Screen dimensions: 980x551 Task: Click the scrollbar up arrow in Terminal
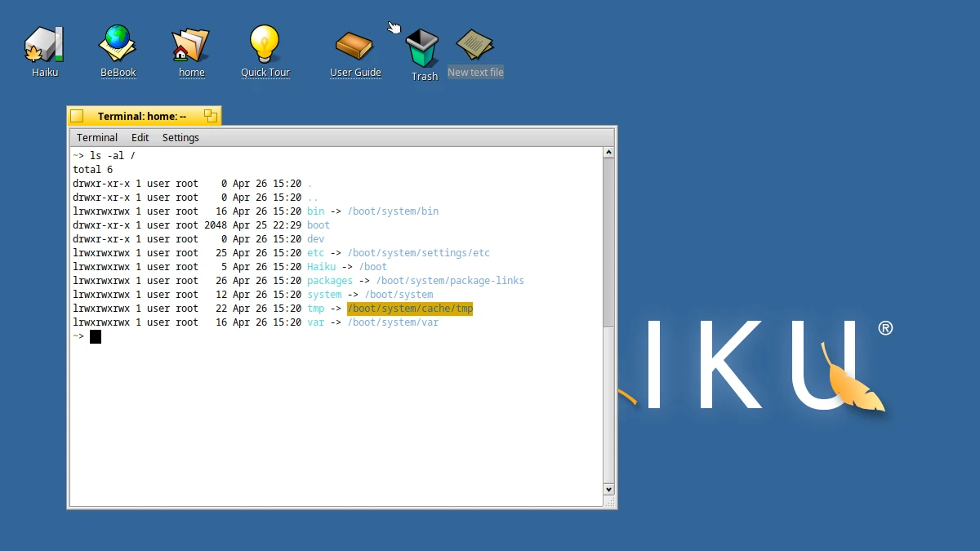click(608, 151)
